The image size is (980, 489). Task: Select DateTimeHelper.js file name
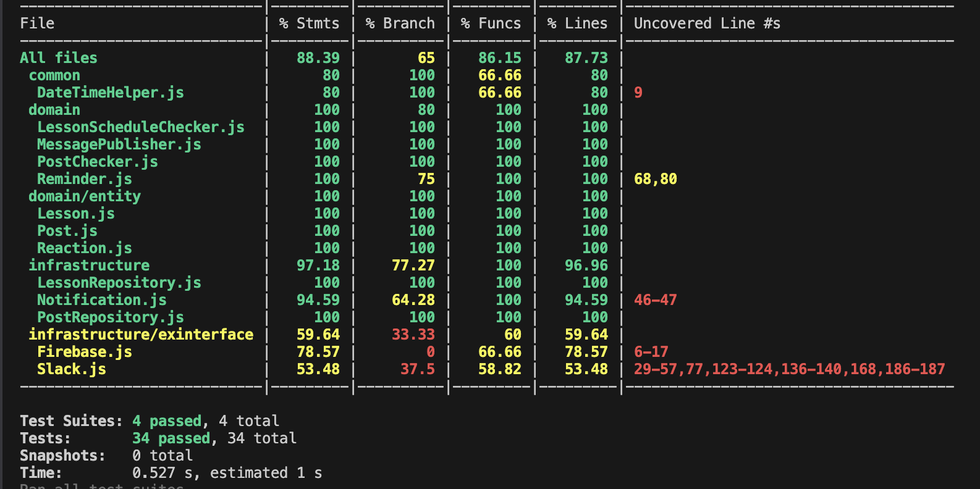pyautogui.click(x=111, y=93)
